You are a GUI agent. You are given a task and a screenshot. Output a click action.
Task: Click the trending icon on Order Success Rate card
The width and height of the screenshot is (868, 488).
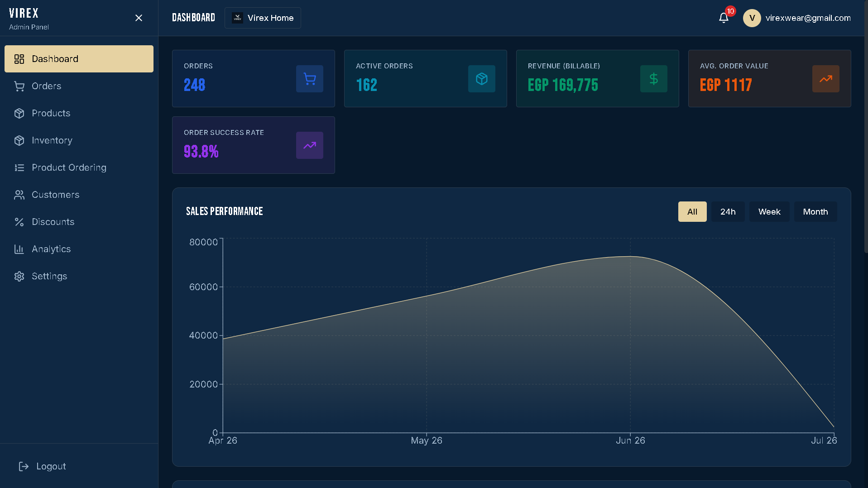tap(310, 145)
